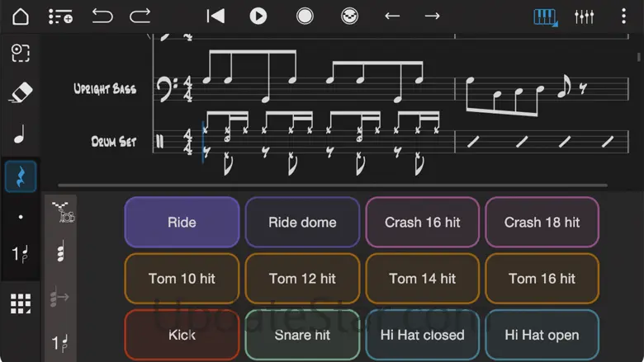Start recording with the record button

[305, 16]
